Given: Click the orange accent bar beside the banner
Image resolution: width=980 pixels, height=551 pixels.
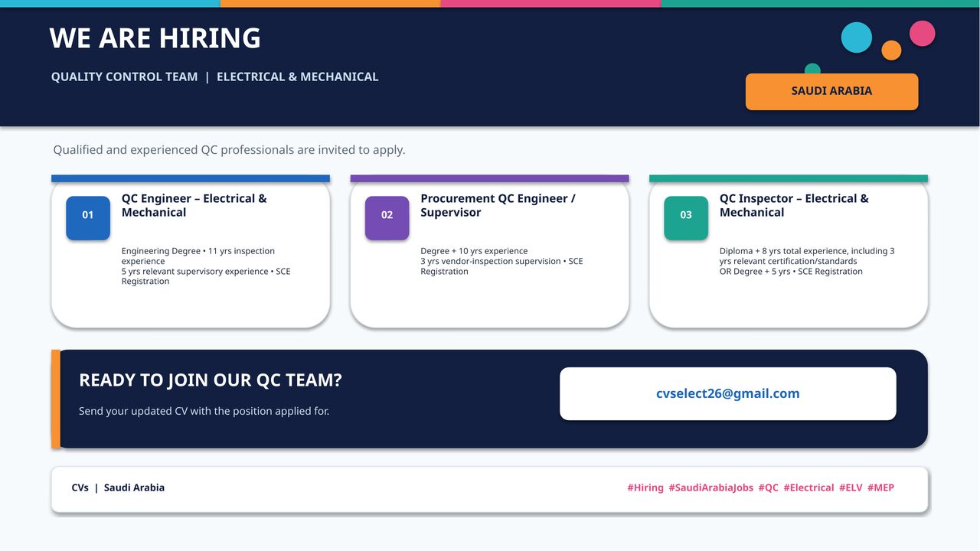Looking at the screenshot, I should [56, 399].
